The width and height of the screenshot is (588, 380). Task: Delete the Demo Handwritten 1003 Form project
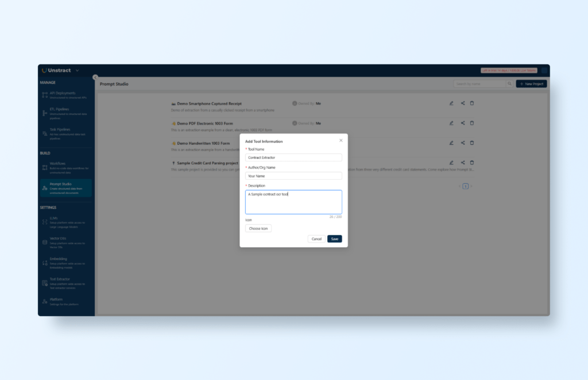tap(472, 143)
